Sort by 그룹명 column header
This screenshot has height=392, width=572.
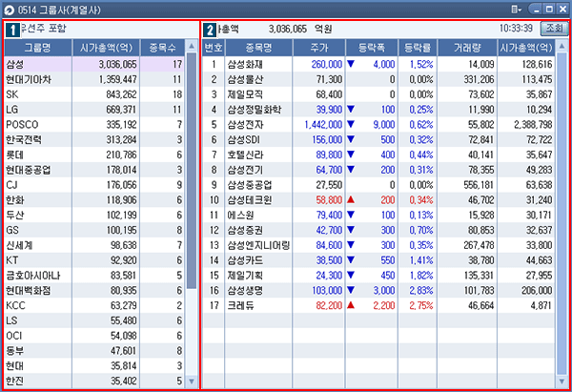(38, 48)
